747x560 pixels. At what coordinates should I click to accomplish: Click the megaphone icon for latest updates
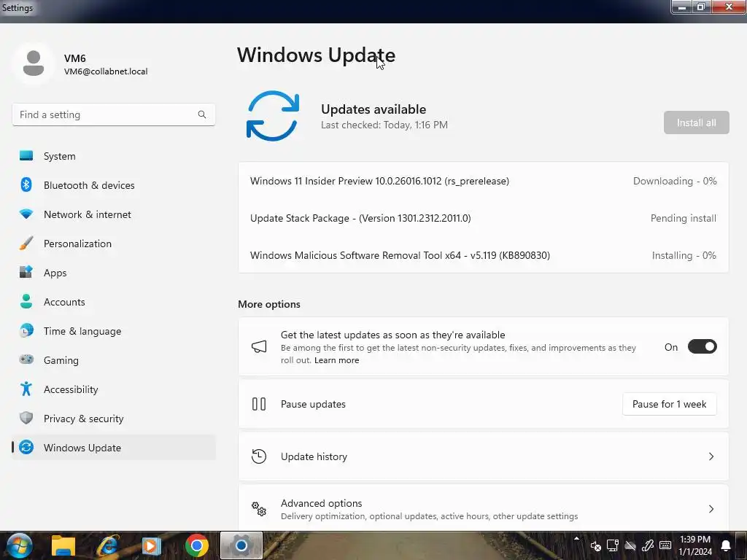(x=259, y=346)
